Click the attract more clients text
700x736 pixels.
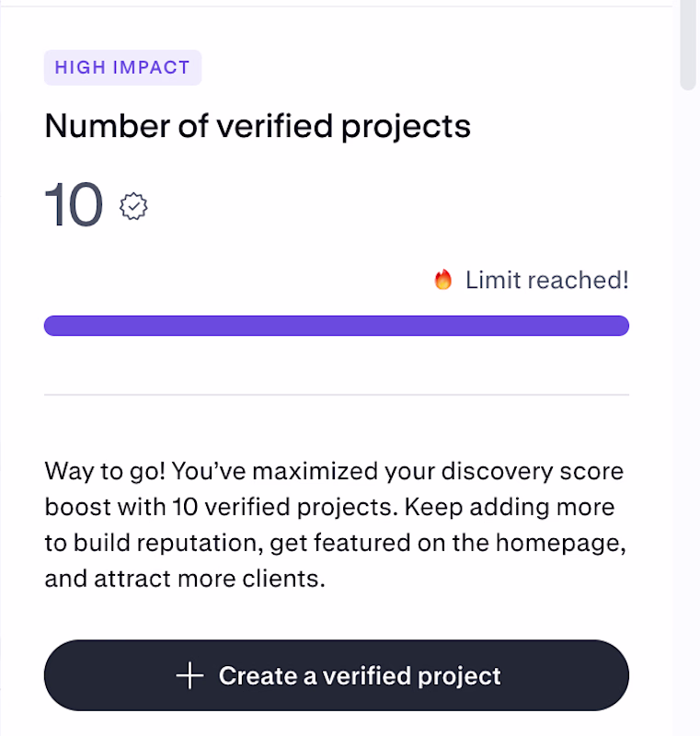(x=184, y=580)
